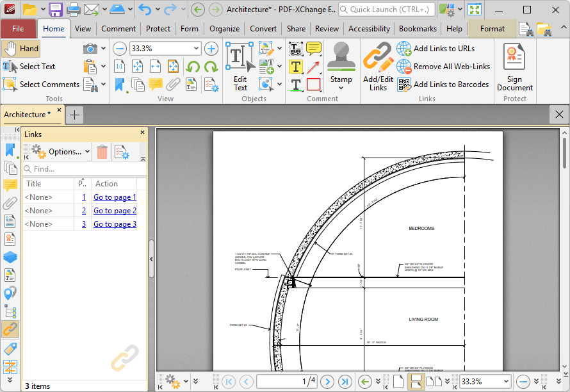Open the Organize ribbon tab
Image resolution: width=570 pixels, height=392 pixels.
click(224, 29)
